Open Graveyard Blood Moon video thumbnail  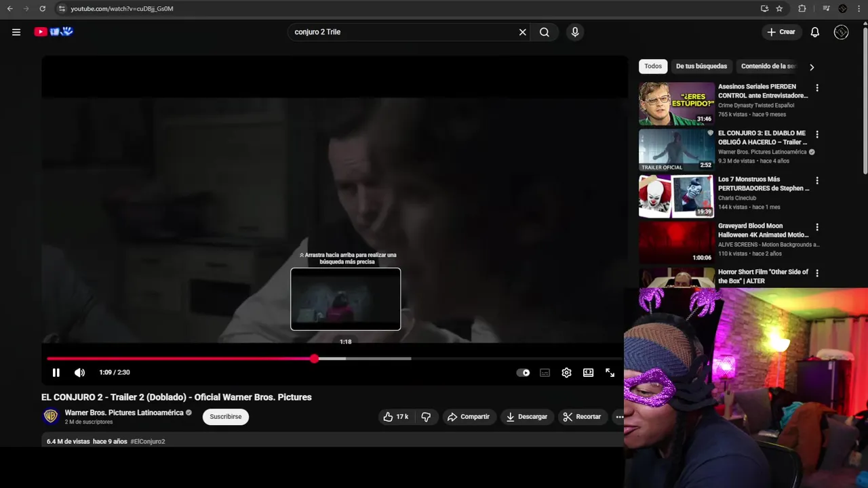[x=677, y=242]
